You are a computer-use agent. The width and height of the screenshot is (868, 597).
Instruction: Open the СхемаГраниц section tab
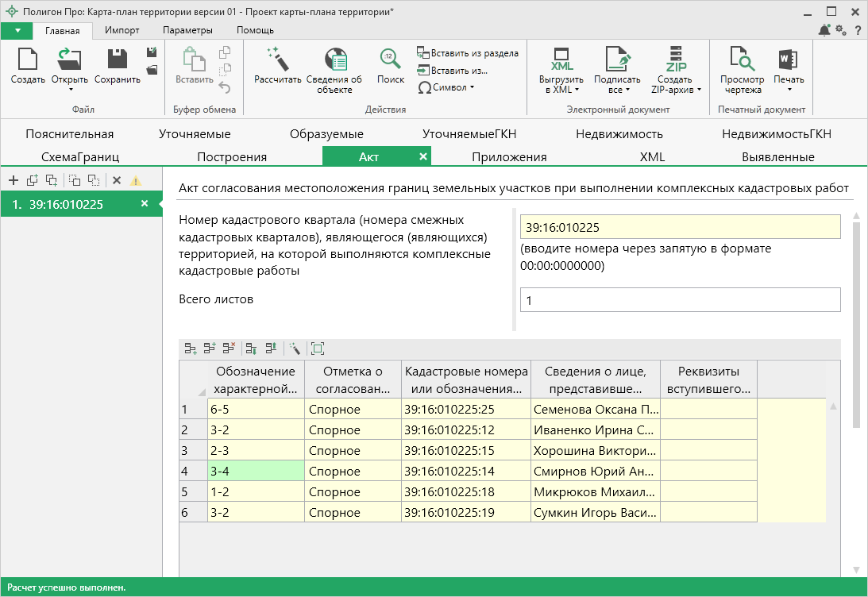(79, 156)
